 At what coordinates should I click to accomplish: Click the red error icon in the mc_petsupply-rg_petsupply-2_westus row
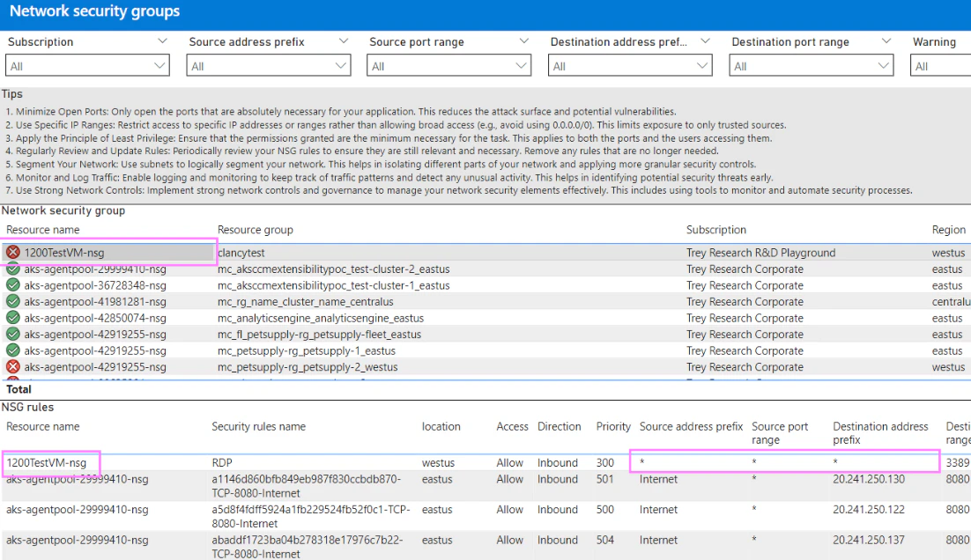tap(13, 366)
